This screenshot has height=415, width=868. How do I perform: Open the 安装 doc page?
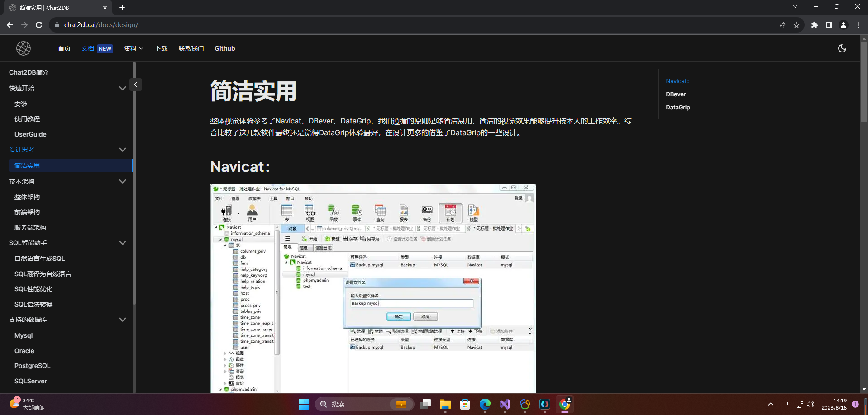point(21,104)
